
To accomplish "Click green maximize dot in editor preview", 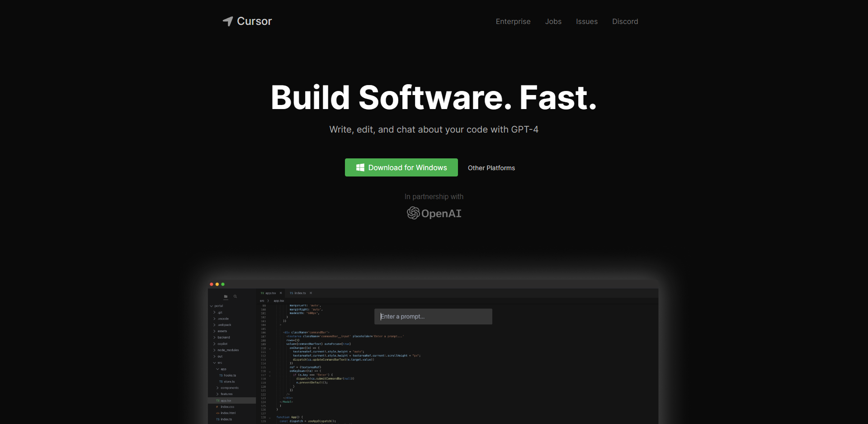I will [x=223, y=284].
